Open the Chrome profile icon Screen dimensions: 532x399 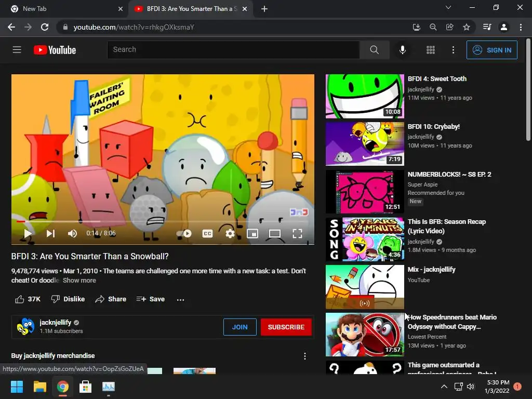pyautogui.click(x=504, y=27)
